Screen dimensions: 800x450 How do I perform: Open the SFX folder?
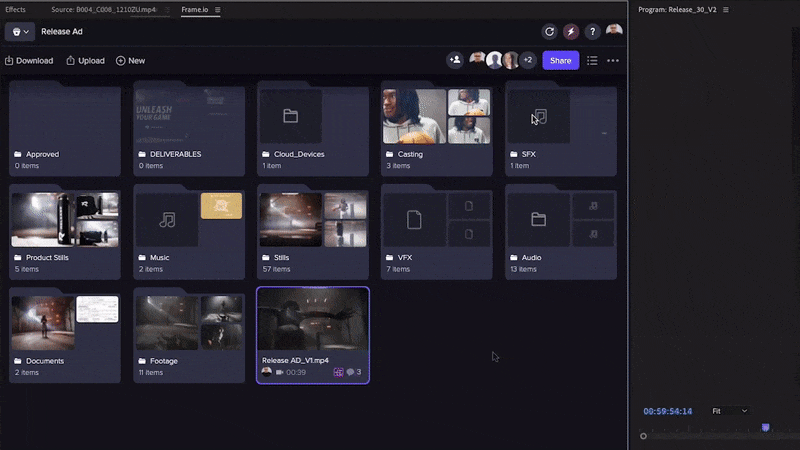[561, 131]
